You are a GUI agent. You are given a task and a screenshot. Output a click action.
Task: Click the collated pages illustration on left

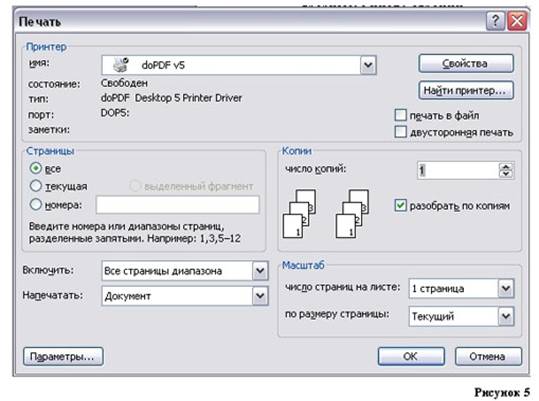click(299, 214)
